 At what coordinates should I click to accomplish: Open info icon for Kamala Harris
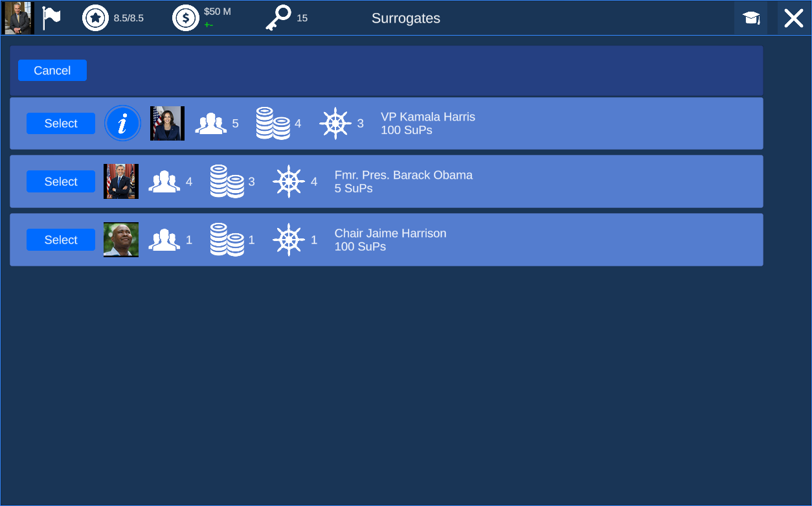tap(122, 123)
